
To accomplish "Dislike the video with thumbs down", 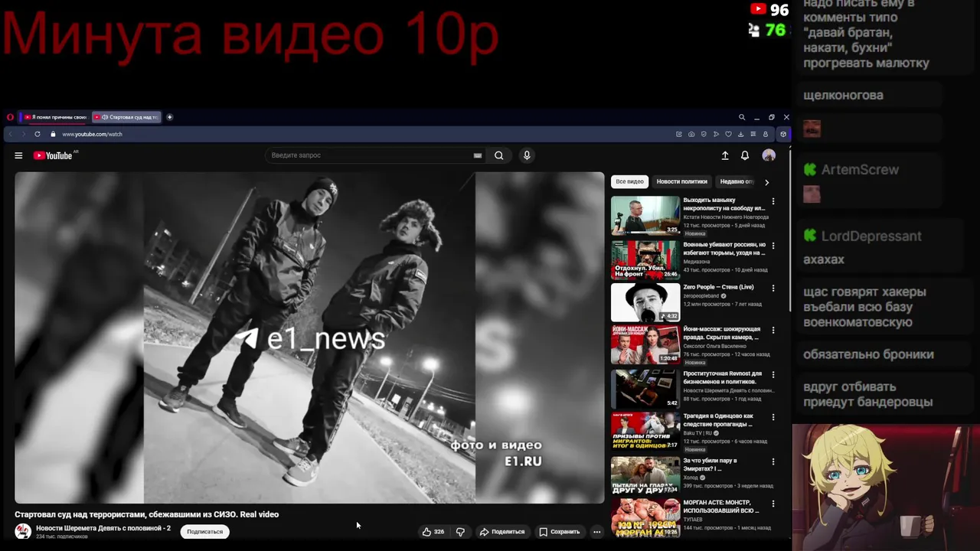I will (460, 532).
